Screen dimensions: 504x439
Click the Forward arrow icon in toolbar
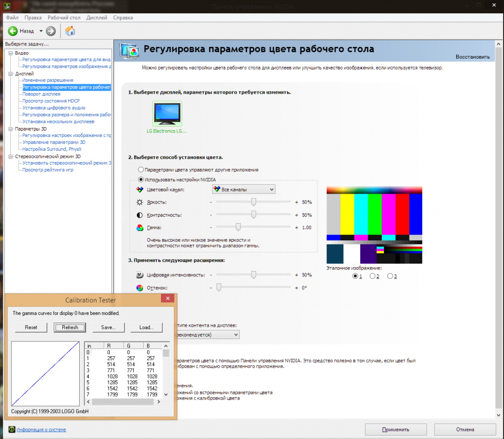click(51, 31)
